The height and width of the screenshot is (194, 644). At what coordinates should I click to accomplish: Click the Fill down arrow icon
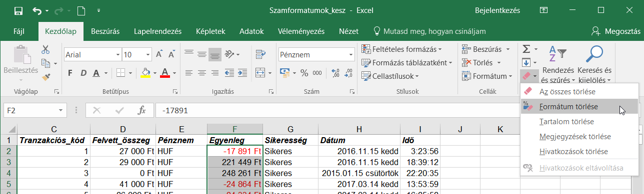(x=526, y=63)
